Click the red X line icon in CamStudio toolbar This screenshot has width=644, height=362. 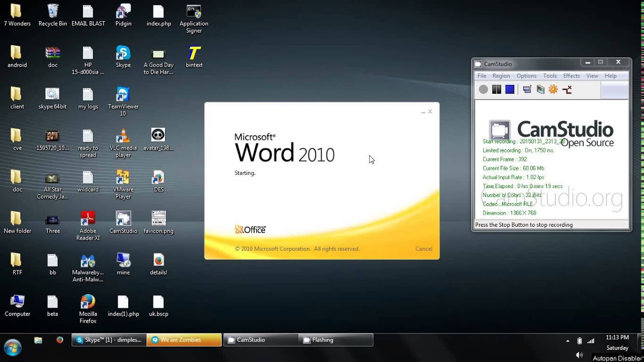tap(567, 89)
